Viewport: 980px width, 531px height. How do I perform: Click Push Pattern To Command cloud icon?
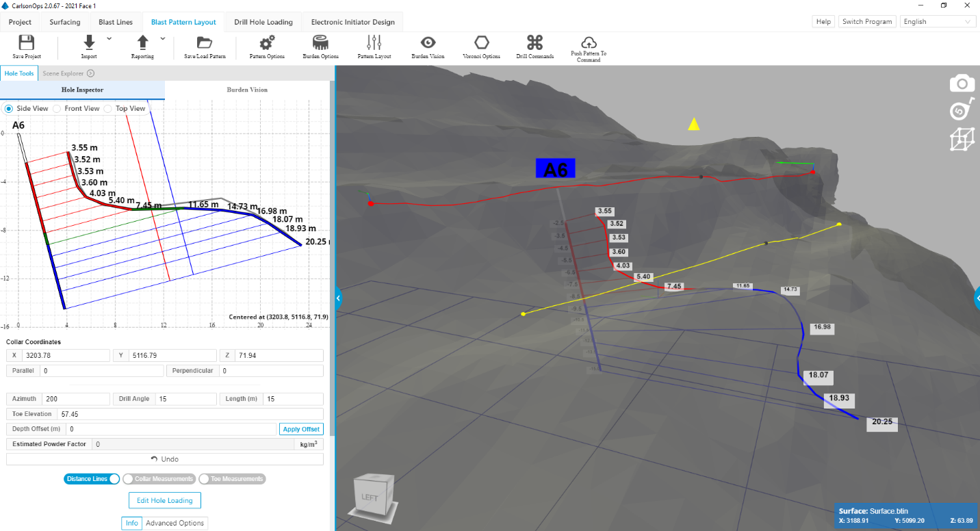pos(589,42)
